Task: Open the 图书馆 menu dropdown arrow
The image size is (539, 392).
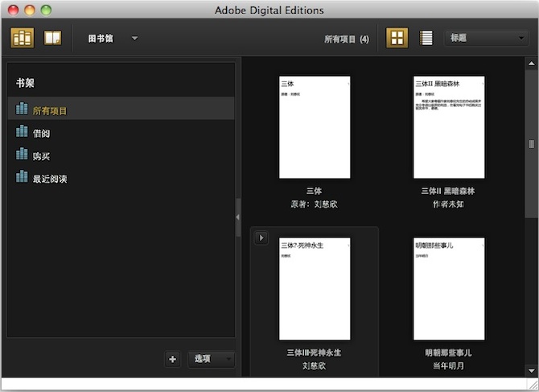Action: [135, 38]
